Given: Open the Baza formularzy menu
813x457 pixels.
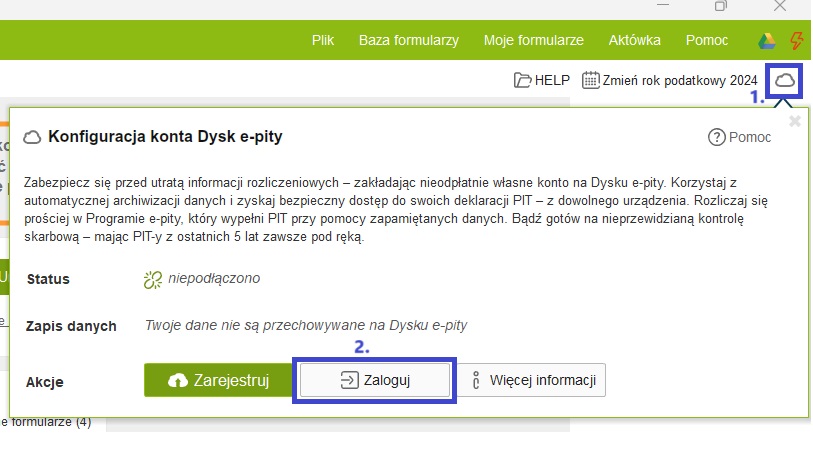Looking at the screenshot, I should tap(408, 41).
